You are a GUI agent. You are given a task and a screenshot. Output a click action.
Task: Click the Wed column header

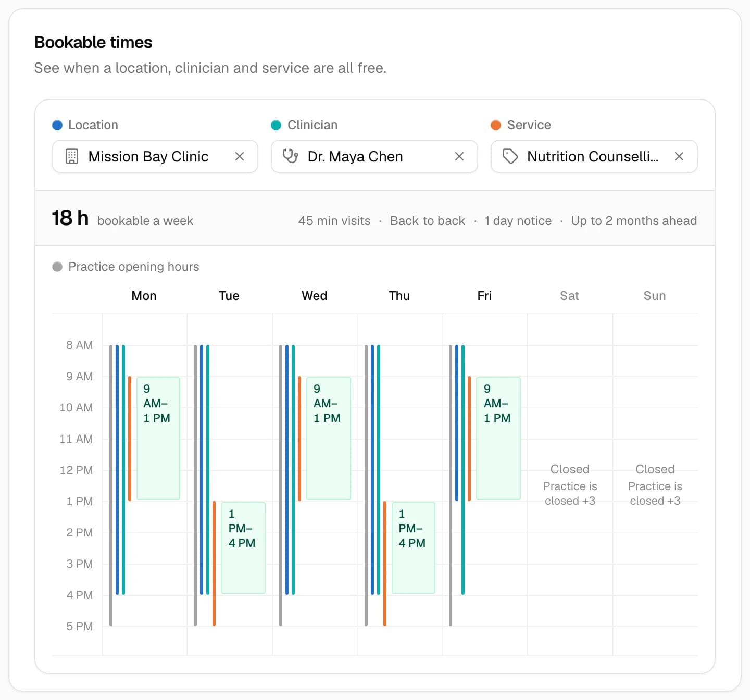click(315, 296)
